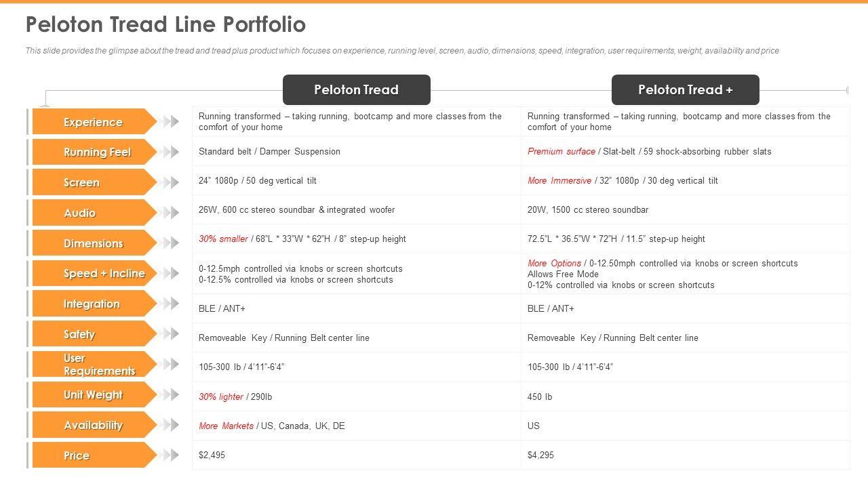The height and width of the screenshot is (488, 868).
Task: Select the Peloton Tread + column header
Action: pyautogui.click(x=685, y=89)
